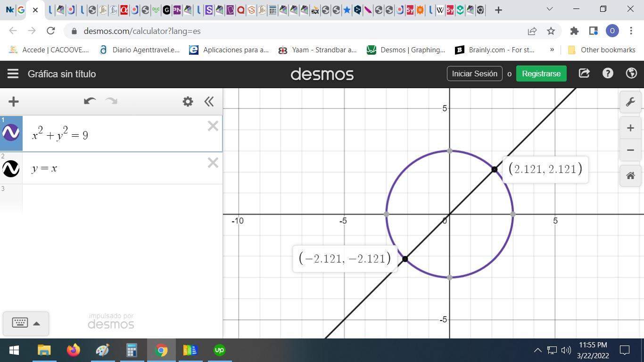Delete the y = x expression
Screen dimensions: 644x362
click(x=213, y=163)
